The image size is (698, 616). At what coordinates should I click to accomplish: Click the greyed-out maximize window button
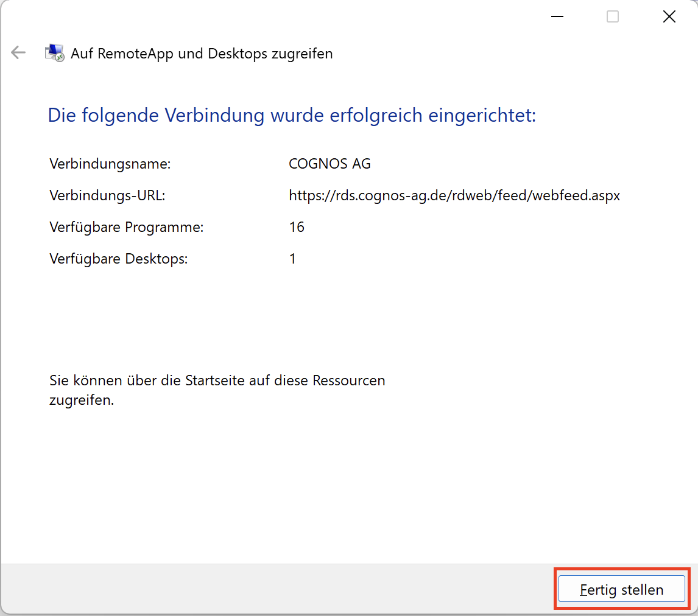click(x=613, y=17)
